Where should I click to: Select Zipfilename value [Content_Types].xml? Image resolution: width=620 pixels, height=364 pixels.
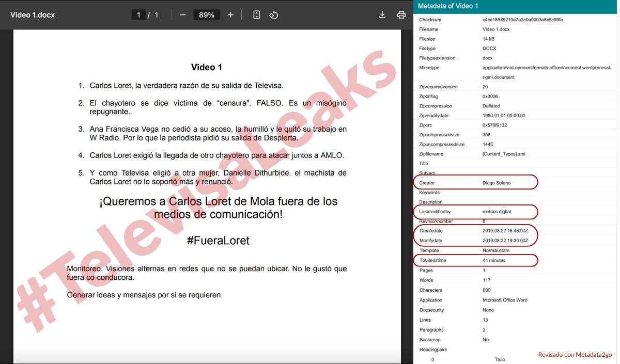tap(504, 154)
